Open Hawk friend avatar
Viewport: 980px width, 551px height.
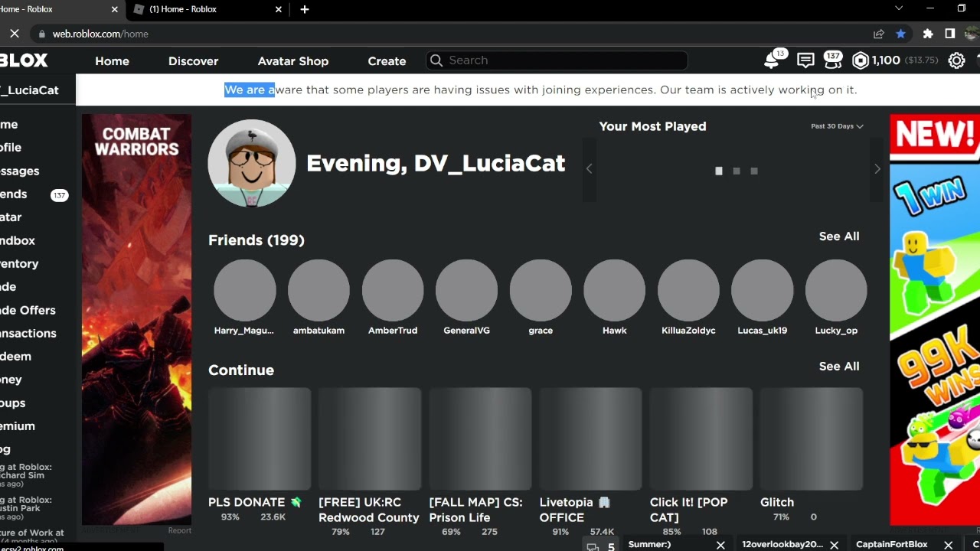click(x=614, y=290)
